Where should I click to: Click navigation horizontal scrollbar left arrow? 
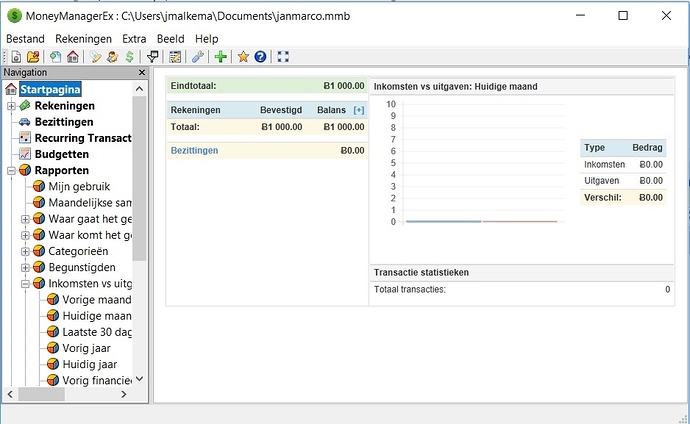pyautogui.click(x=11, y=394)
